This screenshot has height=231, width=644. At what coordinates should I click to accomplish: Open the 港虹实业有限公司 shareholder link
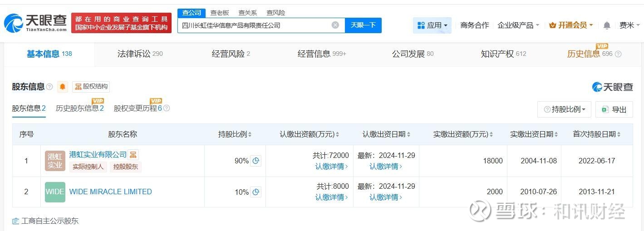[98, 155]
